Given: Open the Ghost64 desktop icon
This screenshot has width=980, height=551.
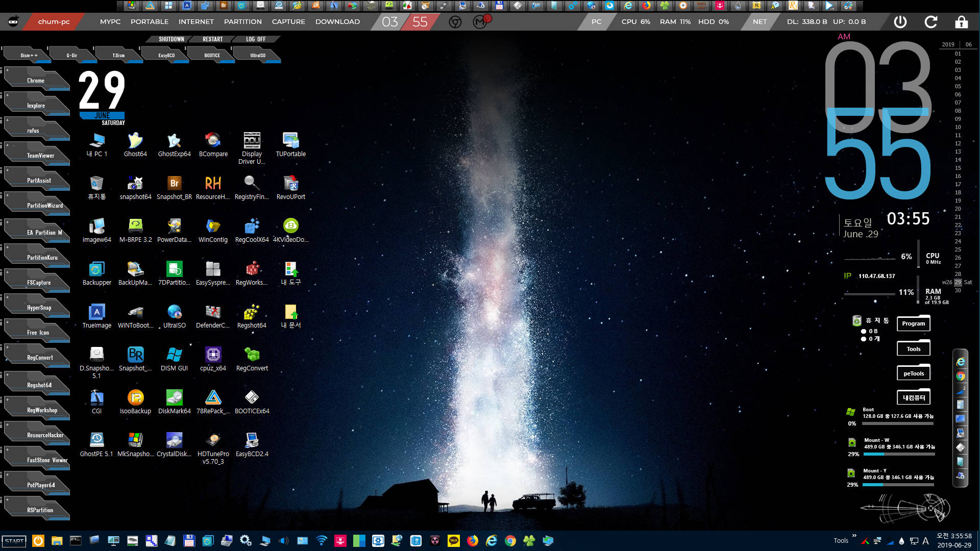Looking at the screenshot, I should pos(135,145).
